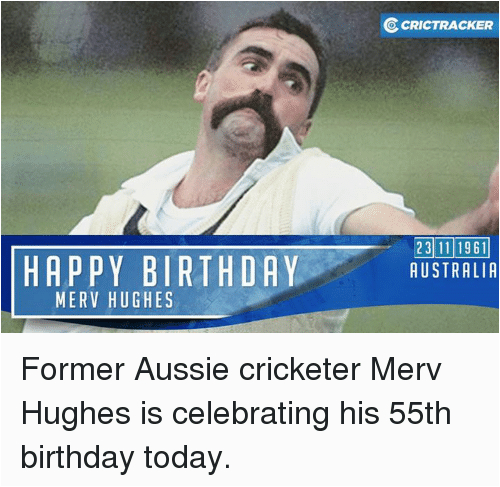The width and height of the screenshot is (500, 487).
Task: Click the CRICTRACKER brand text
Action: [x=447, y=25]
